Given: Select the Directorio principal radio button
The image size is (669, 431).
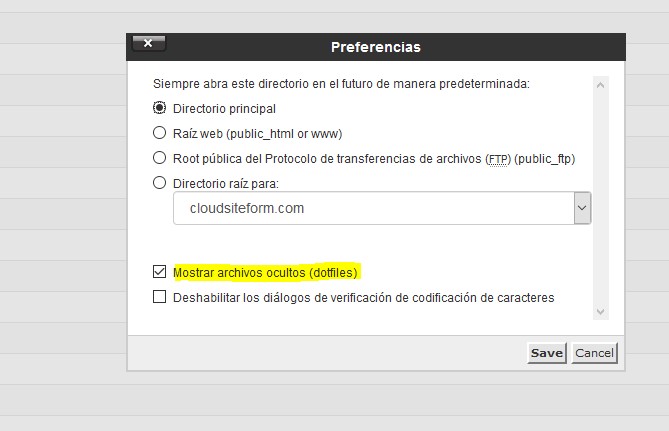Looking at the screenshot, I should click(x=159, y=108).
